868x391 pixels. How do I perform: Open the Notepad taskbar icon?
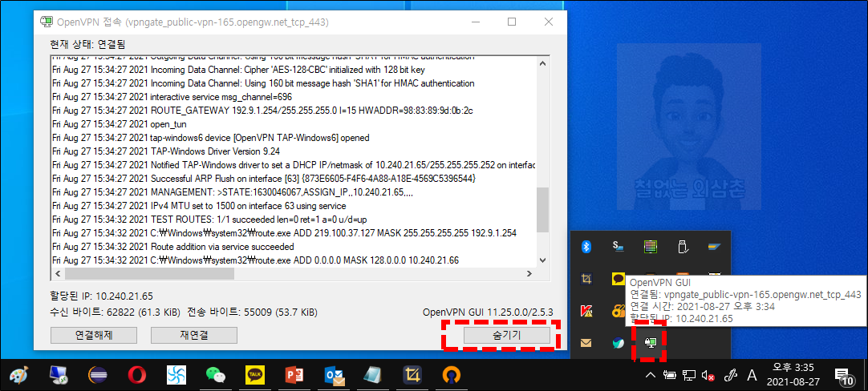click(x=374, y=376)
